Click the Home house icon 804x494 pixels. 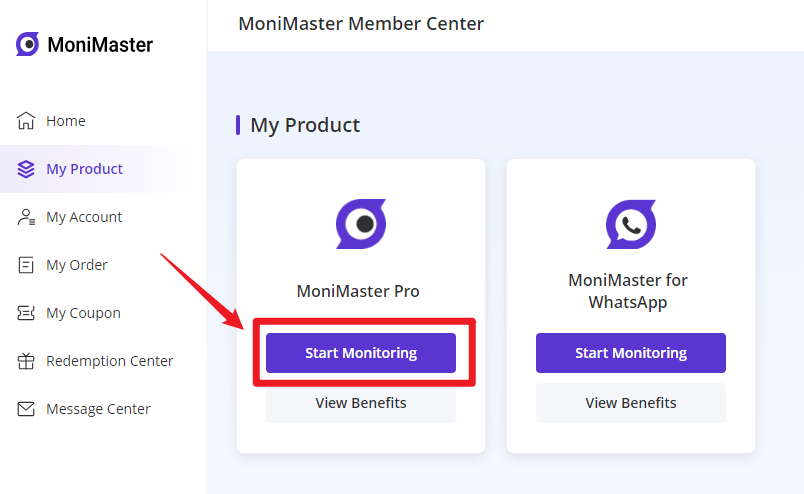[26, 121]
